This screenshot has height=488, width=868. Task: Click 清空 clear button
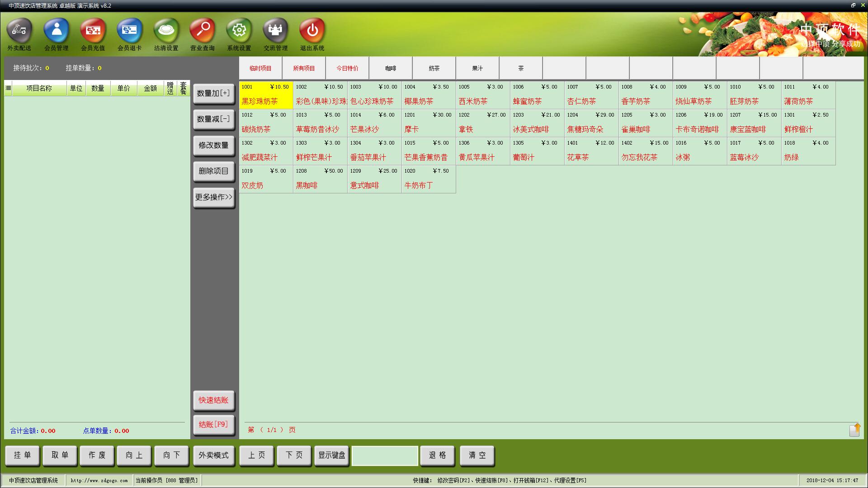[477, 455]
